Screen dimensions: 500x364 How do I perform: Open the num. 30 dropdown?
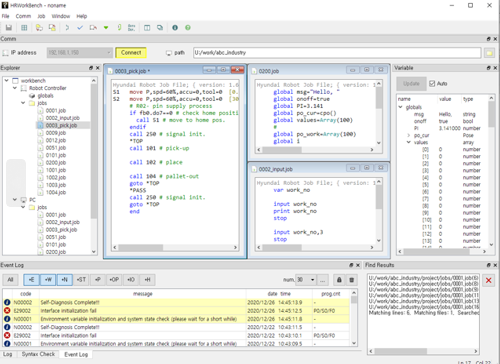tap(305, 280)
